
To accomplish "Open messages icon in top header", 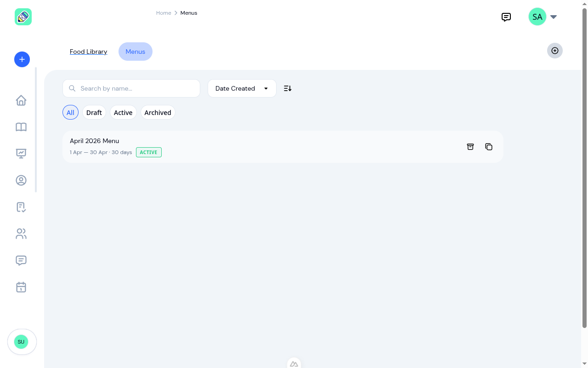I will (x=506, y=17).
